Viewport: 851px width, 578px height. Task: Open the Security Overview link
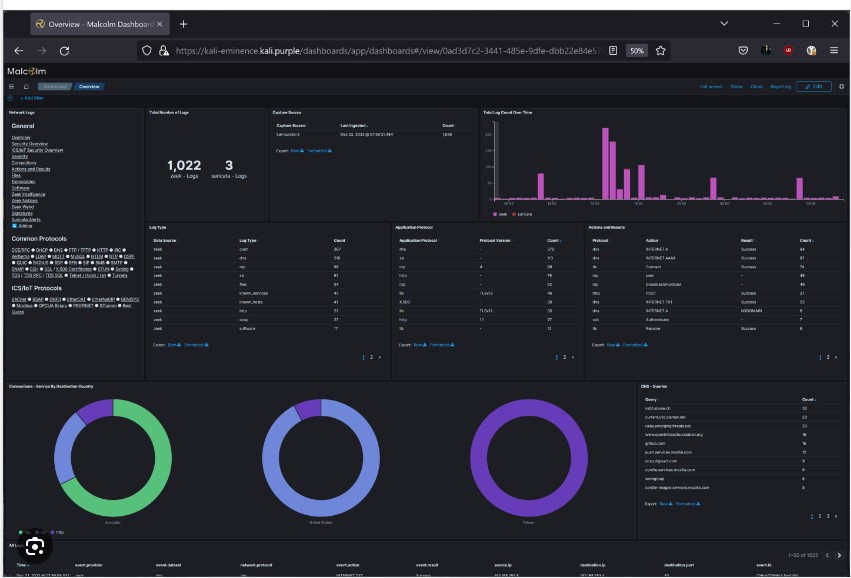pyautogui.click(x=30, y=144)
